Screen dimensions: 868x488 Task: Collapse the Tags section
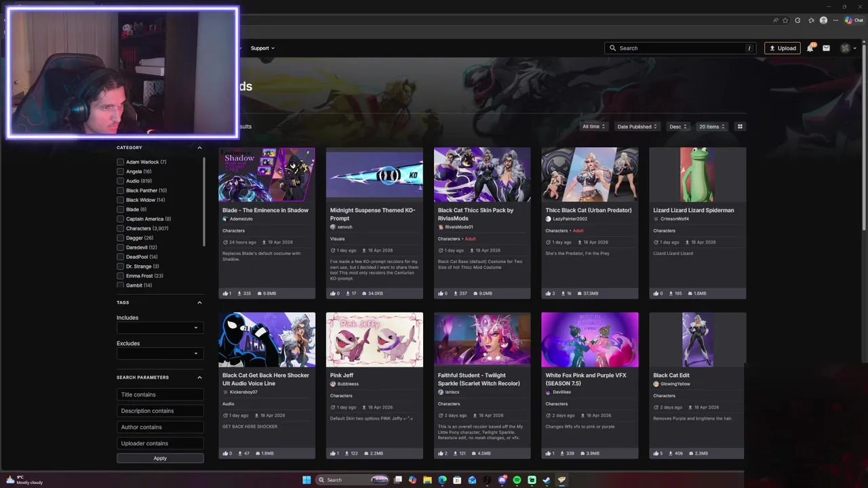[x=199, y=303]
